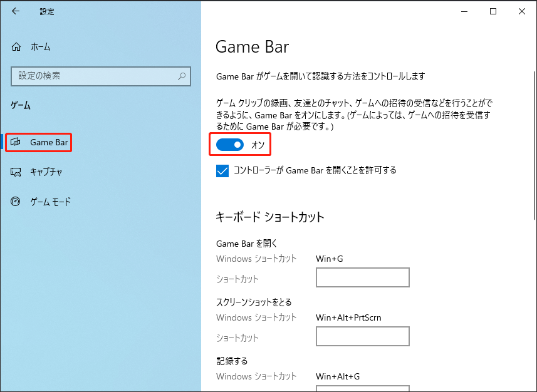Minimize the 設定 window
The image size is (537, 392).
pos(464,11)
